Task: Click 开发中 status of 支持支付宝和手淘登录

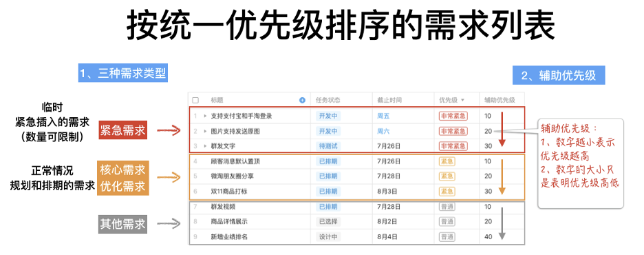Action: 328,116
